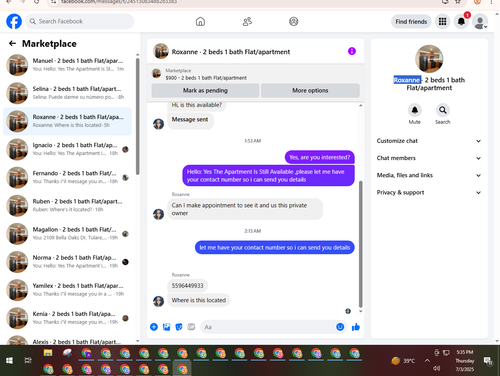500x376 pixels.
Task: Show hidden system tray icons chevron
Action: pyautogui.click(x=427, y=361)
